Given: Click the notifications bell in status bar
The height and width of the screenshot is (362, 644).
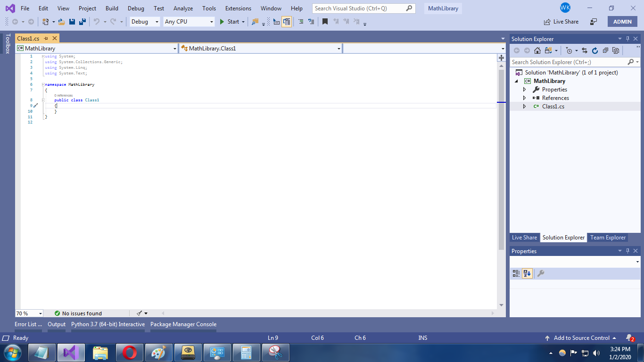Looking at the screenshot, I should (629, 338).
